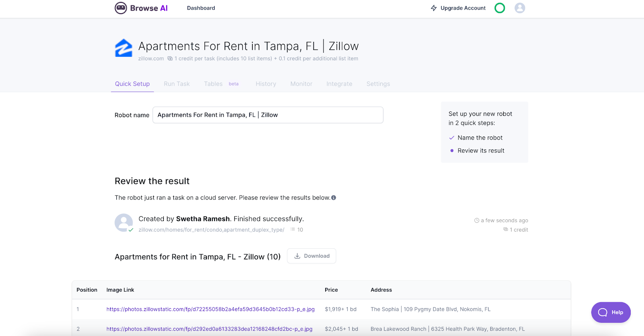Click the Browse AI robot logo
644x336 pixels.
(x=121, y=8)
